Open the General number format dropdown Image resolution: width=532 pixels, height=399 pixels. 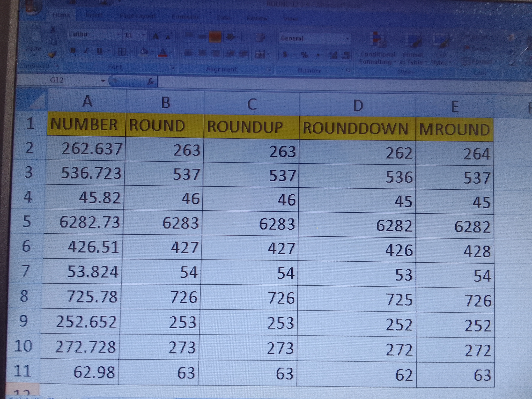pos(347,38)
